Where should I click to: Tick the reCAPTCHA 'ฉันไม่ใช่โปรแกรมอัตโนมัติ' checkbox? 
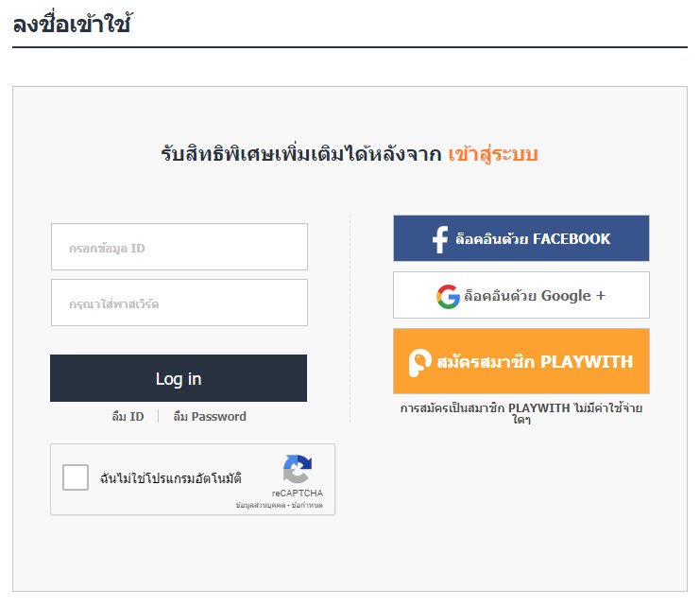point(76,477)
